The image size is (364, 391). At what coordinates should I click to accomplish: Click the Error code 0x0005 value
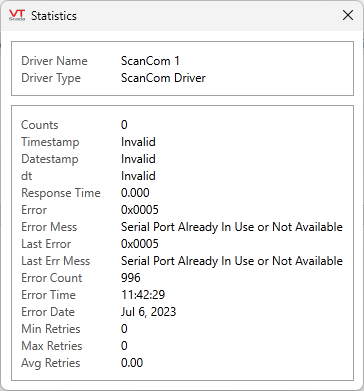click(x=140, y=210)
